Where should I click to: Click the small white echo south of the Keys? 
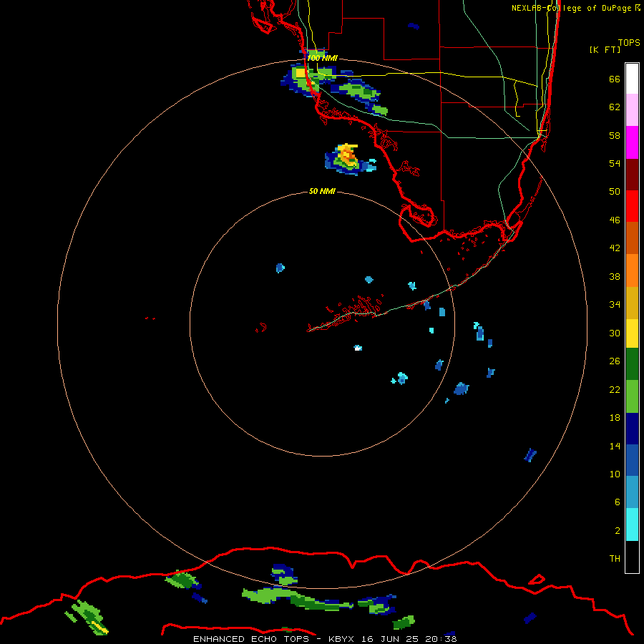click(358, 348)
